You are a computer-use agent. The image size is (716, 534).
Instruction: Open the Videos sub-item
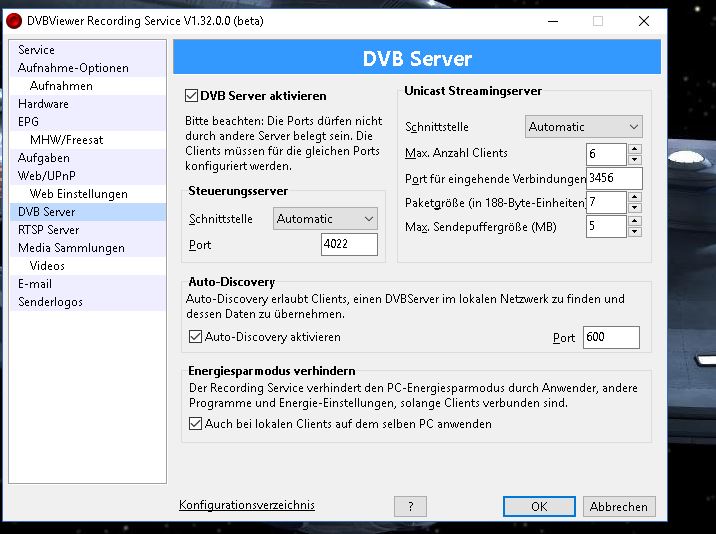(88, 266)
